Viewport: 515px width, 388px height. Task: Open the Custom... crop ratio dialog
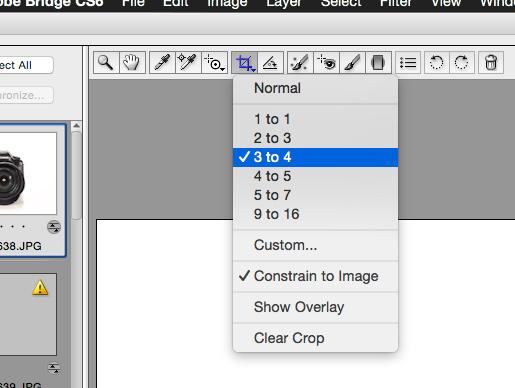pyautogui.click(x=315, y=245)
